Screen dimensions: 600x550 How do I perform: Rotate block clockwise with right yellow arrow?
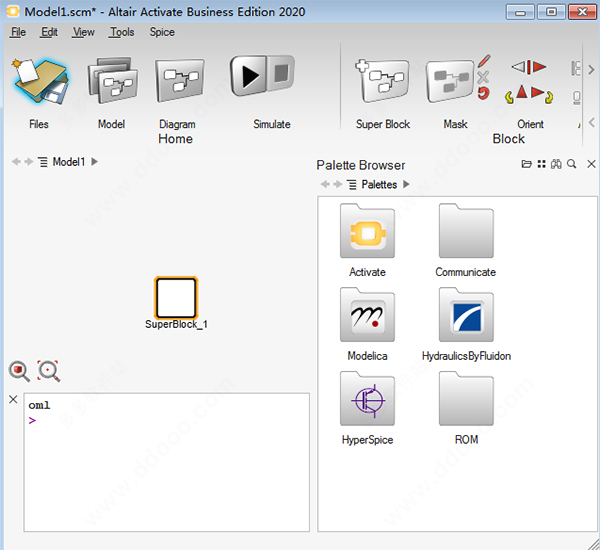[x=549, y=97]
